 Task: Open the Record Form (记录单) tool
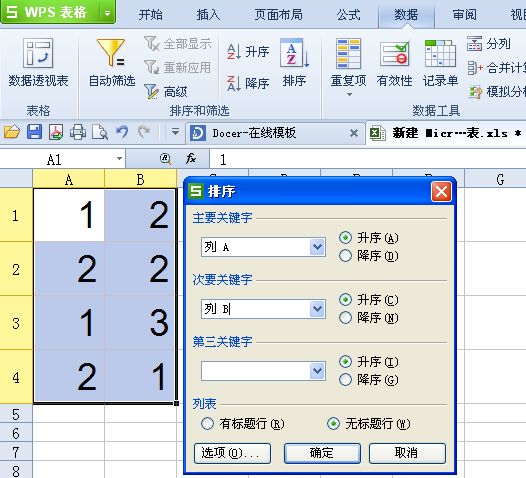click(x=440, y=62)
